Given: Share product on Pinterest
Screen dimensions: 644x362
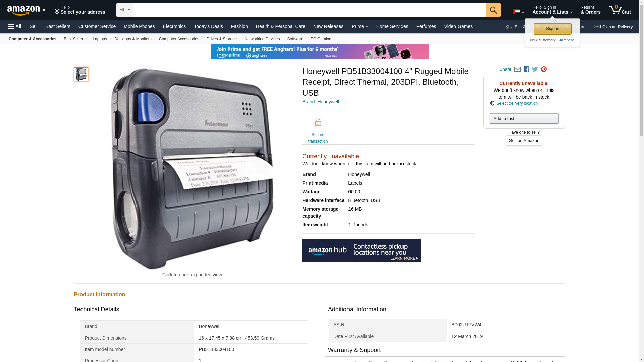Looking at the screenshot, I should coord(544,69).
